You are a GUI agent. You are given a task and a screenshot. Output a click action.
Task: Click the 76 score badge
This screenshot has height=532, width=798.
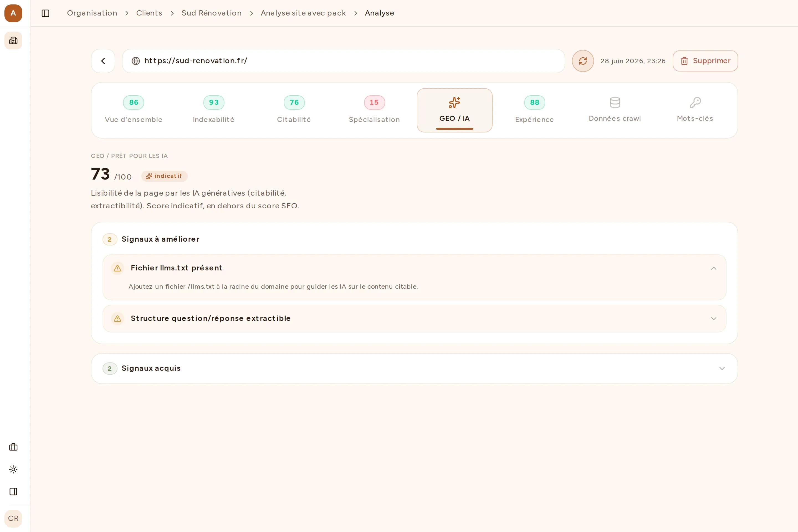(x=294, y=103)
